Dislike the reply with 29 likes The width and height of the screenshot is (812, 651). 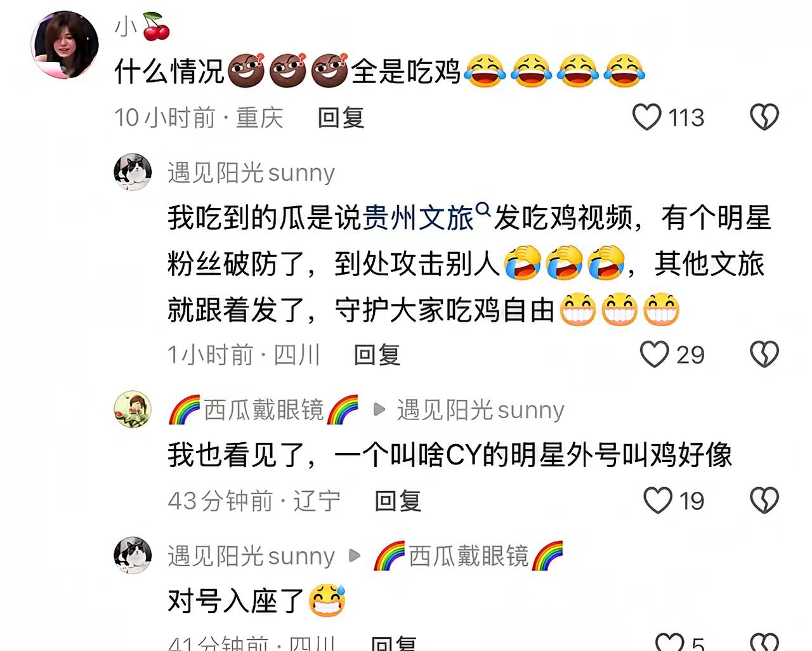(x=764, y=354)
